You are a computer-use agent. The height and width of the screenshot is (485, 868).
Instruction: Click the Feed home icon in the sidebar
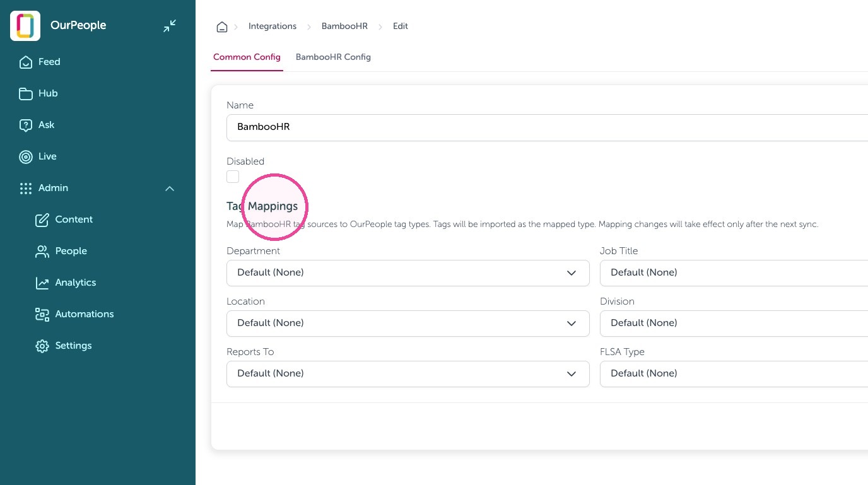[26, 62]
